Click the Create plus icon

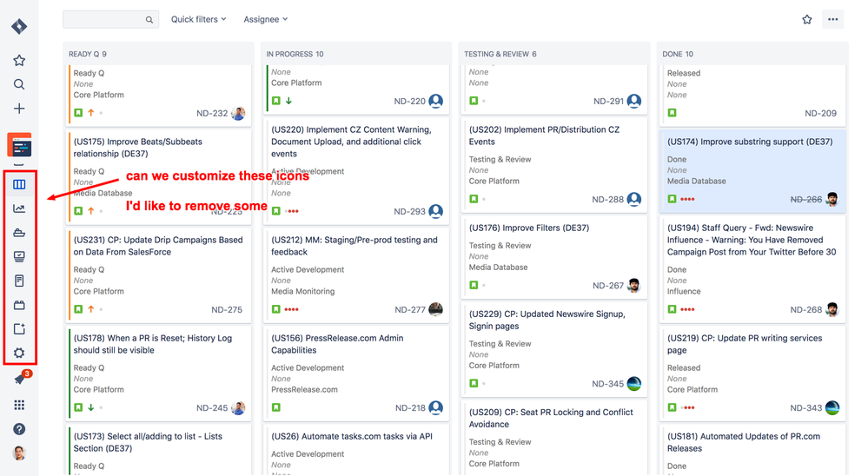[x=19, y=109]
